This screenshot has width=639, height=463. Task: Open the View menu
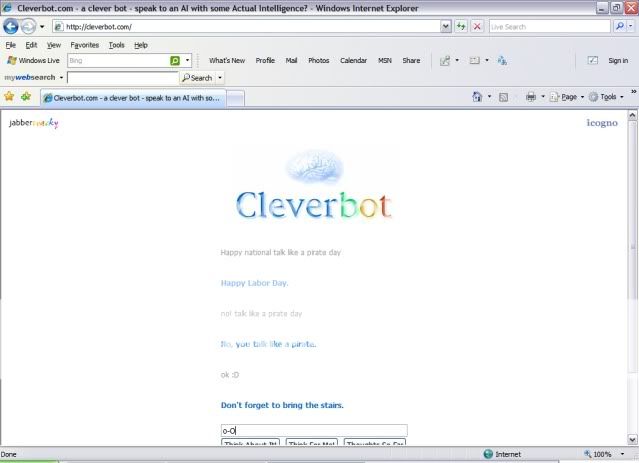pyautogui.click(x=54, y=45)
